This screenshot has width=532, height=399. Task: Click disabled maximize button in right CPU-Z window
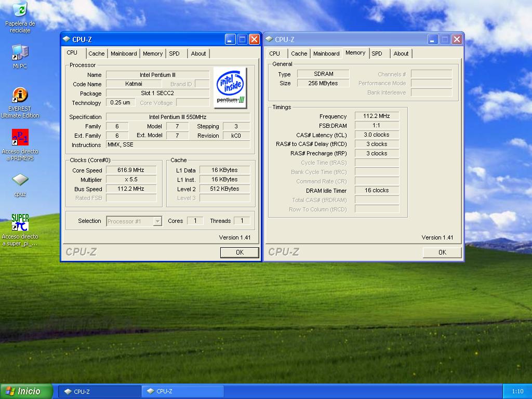coord(445,39)
